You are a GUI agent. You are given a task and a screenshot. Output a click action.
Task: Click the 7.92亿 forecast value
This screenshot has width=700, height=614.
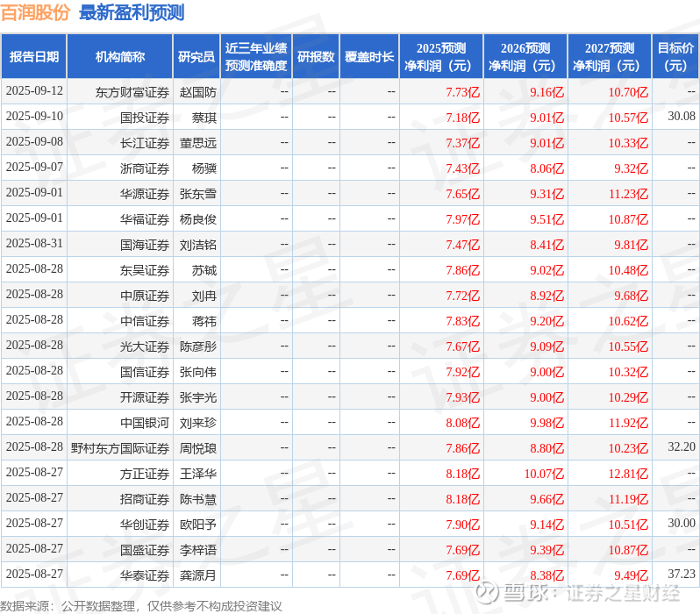point(462,373)
